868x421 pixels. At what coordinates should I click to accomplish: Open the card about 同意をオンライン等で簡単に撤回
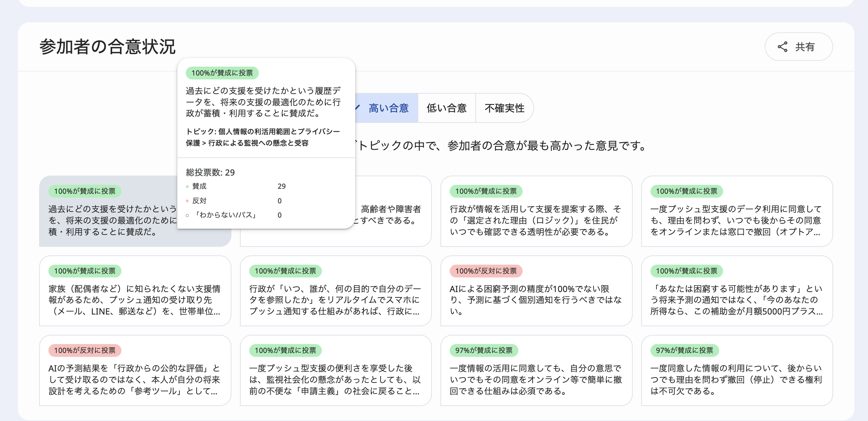[x=536, y=370]
